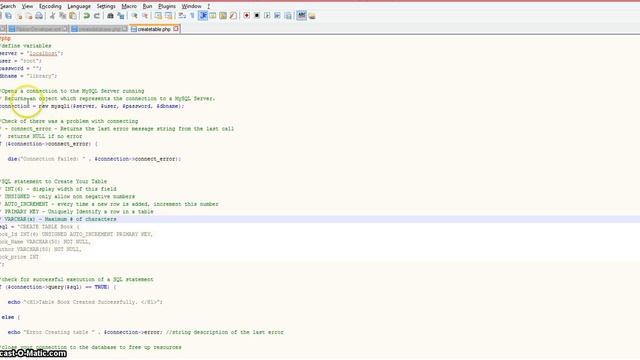Click the 'define variables' comment line
This screenshot has width=640, height=360.
tap(26, 46)
